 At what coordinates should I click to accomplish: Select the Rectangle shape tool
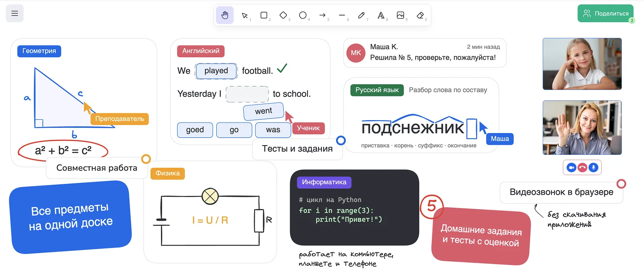click(x=264, y=15)
